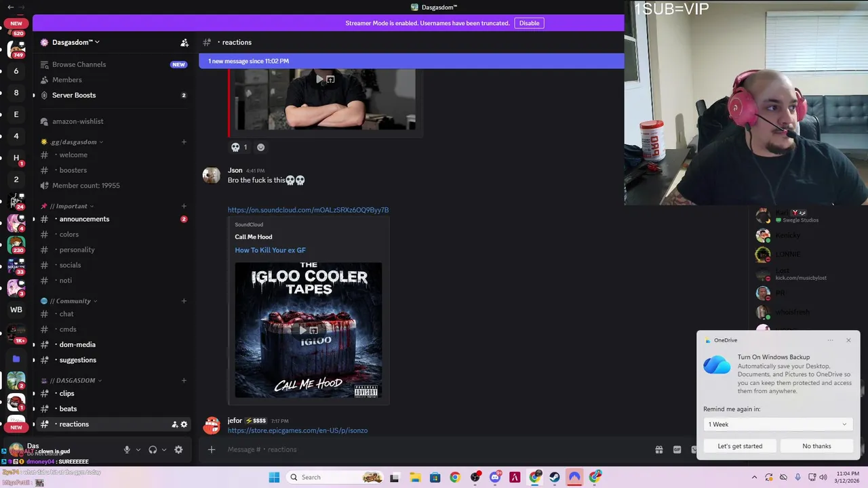Open the Members list entry
The height and width of the screenshot is (488, 868).
coord(113,80)
